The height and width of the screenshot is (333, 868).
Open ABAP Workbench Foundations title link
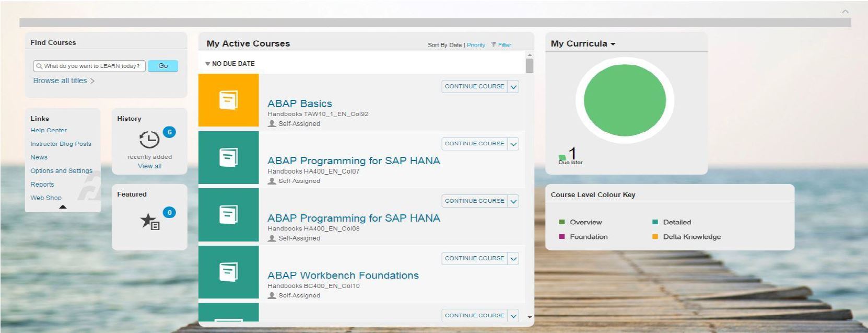click(x=343, y=275)
